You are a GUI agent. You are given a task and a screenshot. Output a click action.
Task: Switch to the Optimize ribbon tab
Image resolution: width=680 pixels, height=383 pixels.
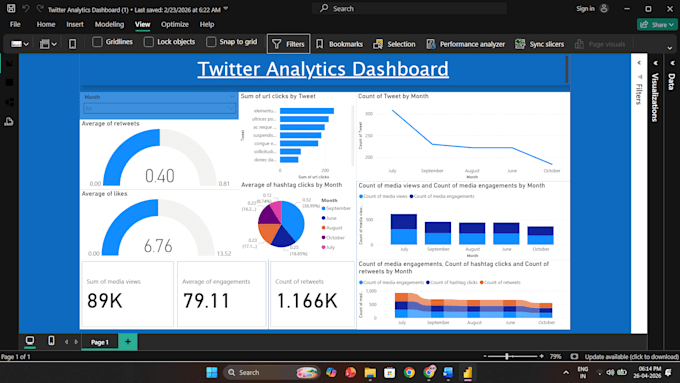175,24
